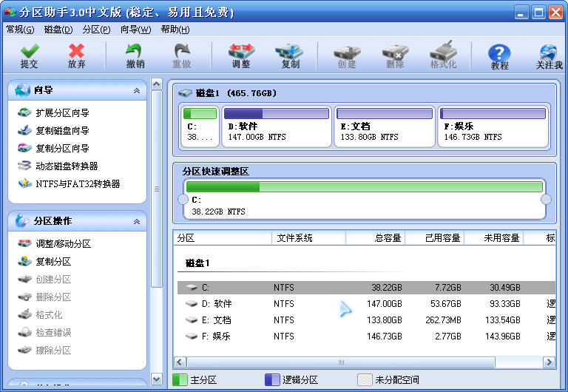The image size is (568, 392).
Task: Click the 复制 (Copy) toolbar icon
Action: [x=290, y=55]
